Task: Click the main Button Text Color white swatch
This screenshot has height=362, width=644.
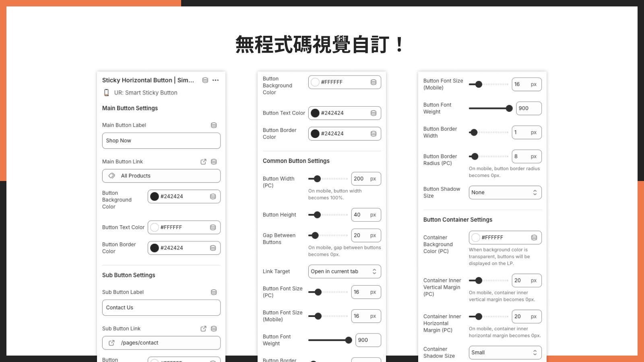Action: pyautogui.click(x=155, y=227)
